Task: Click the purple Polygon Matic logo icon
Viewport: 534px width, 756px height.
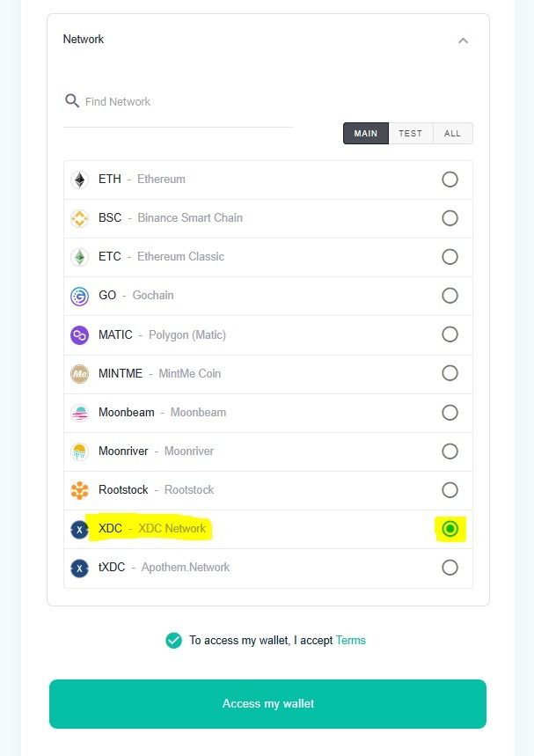Action: click(80, 335)
